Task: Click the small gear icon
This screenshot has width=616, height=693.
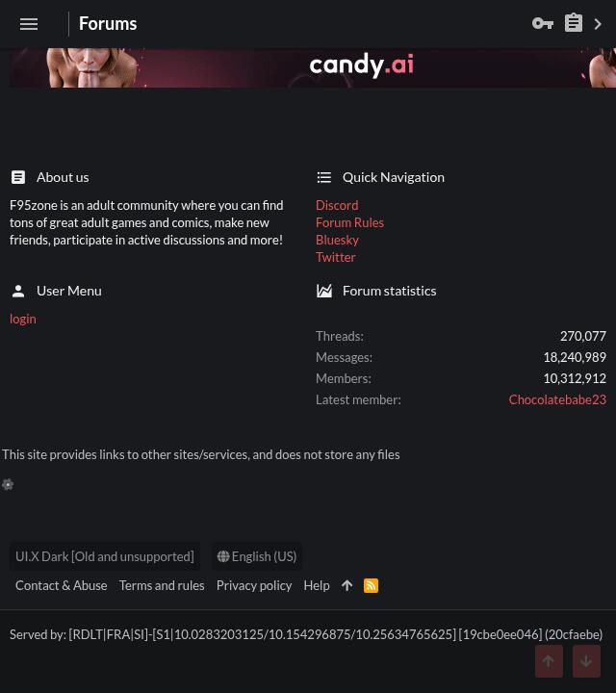Action: click(8, 484)
